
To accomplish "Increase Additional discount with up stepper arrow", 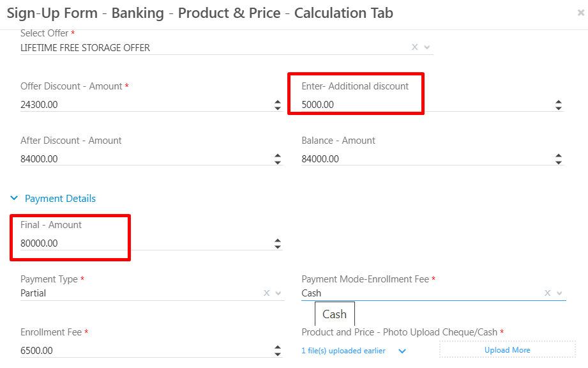I will [559, 102].
